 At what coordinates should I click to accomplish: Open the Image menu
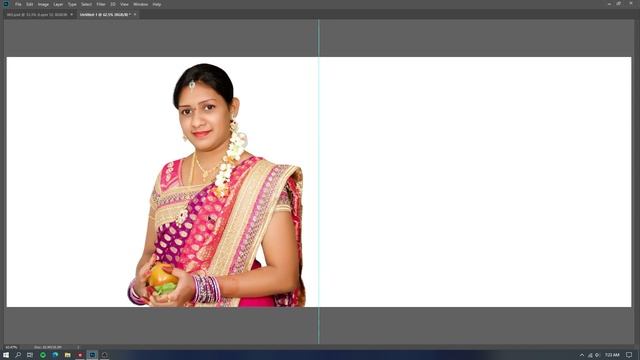point(43,4)
